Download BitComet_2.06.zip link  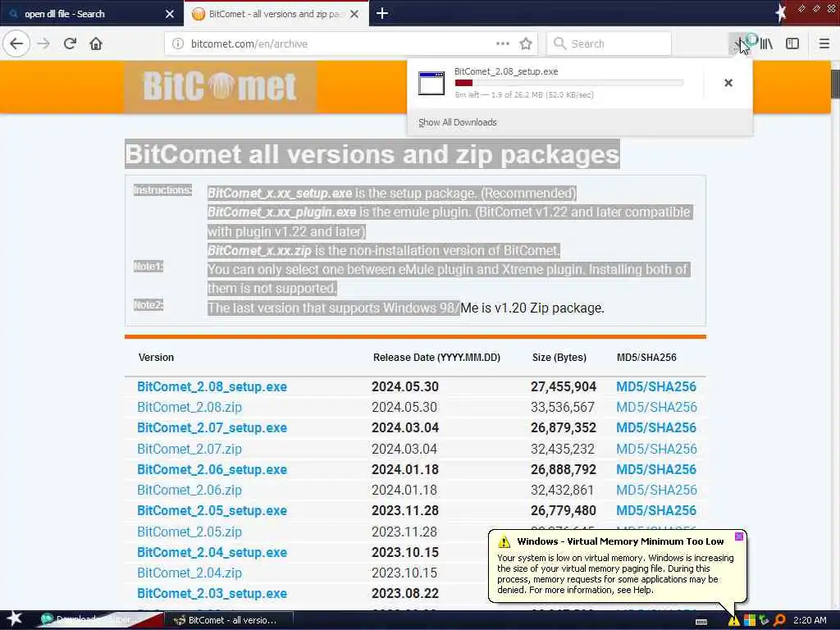189,491
